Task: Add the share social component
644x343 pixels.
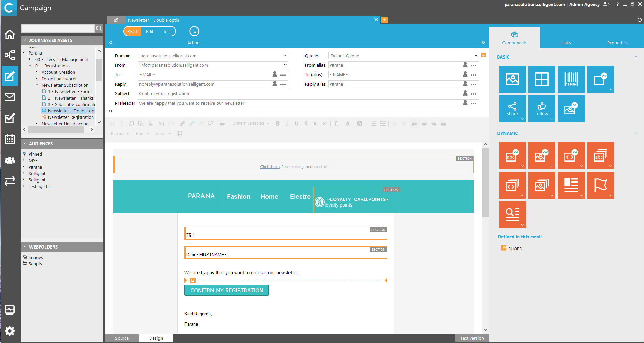Action: coord(512,109)
